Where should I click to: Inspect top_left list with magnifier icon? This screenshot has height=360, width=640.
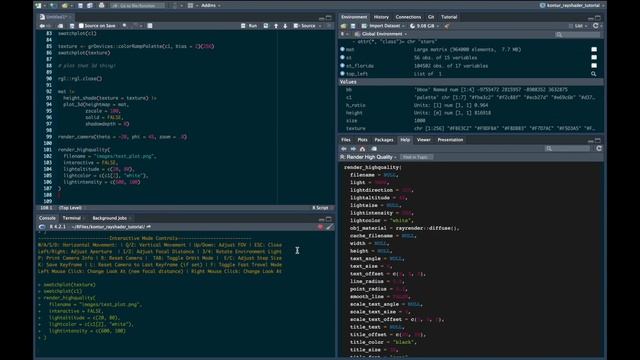click(593, 74)
